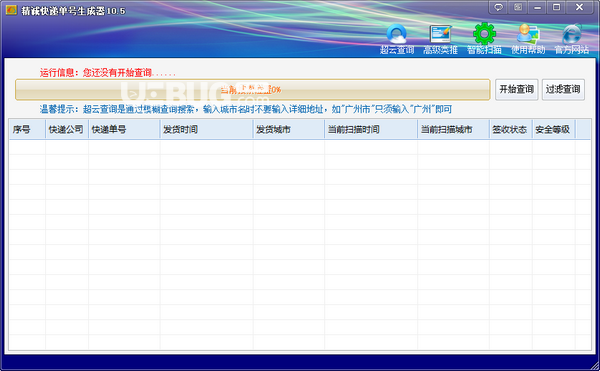Click the query progress bar showing 0%
Viewport: 600px width, 371px height.
coord(253,89)
